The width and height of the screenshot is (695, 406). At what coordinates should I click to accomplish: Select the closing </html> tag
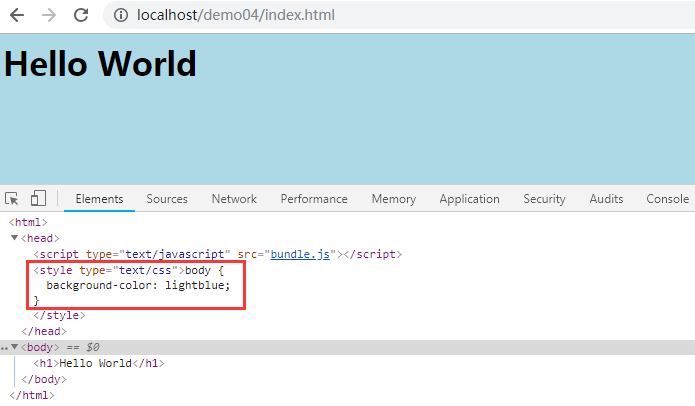pyautogui.click(x=31, y=395)
